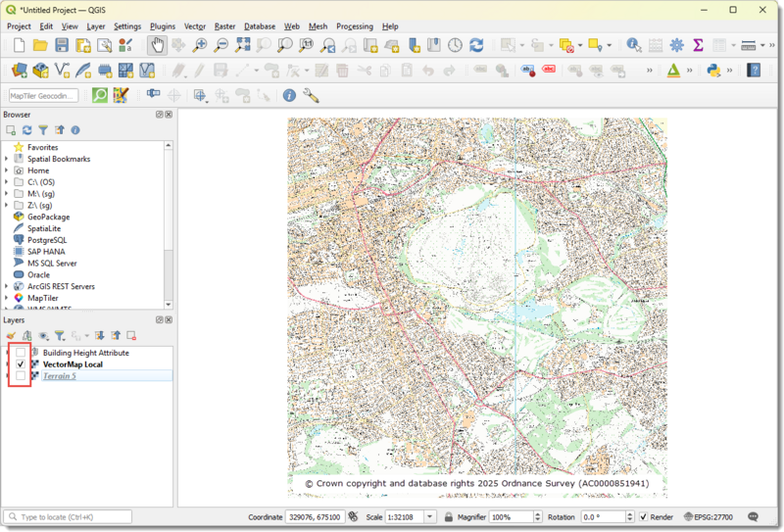Open the help book icon in the toolbar
The height and width of the screenshot is (532, 784).
[754, 71]
